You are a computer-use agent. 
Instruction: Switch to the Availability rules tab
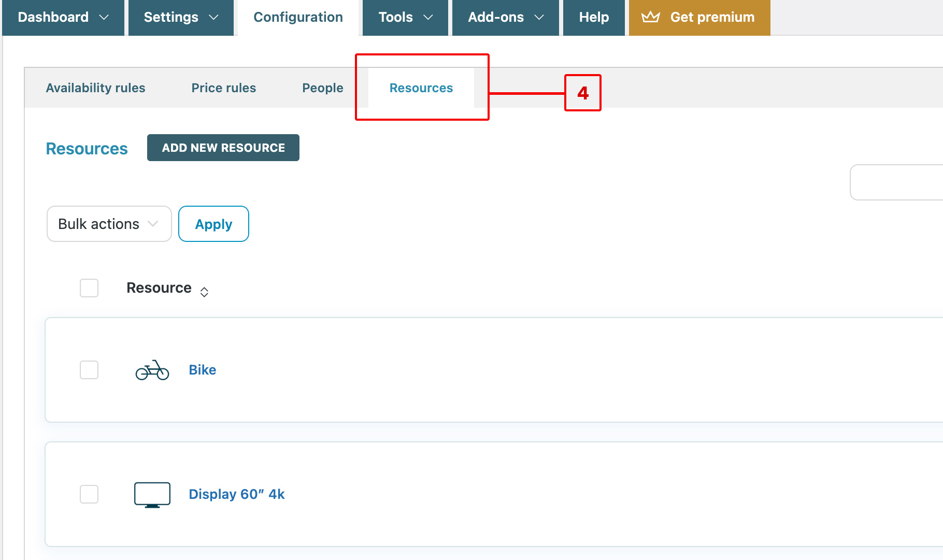(x=95, y=88)
